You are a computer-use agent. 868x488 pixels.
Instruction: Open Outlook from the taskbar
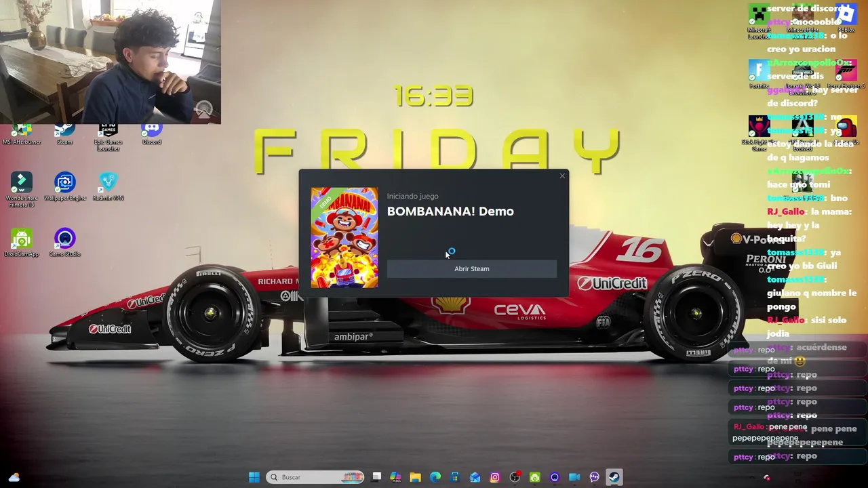point(475,477)
